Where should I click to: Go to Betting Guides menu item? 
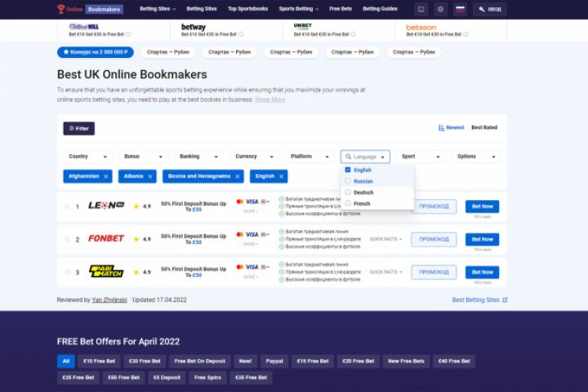[x=380, y=9]
